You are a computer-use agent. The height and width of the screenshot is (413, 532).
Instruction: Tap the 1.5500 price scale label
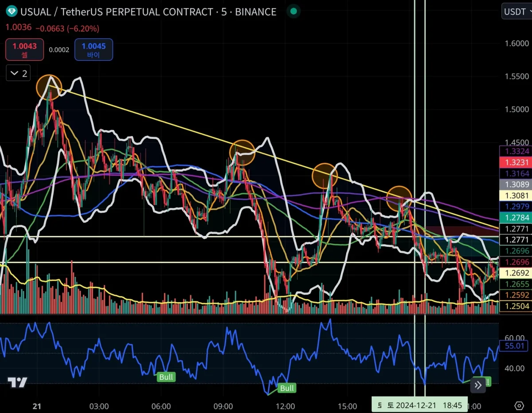(517, 76)
